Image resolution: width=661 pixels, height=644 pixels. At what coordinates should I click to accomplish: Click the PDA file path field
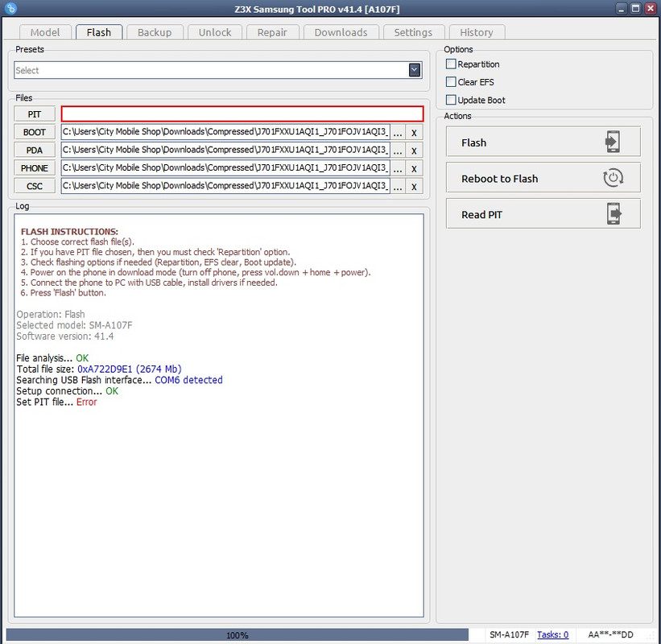point(225,150)
